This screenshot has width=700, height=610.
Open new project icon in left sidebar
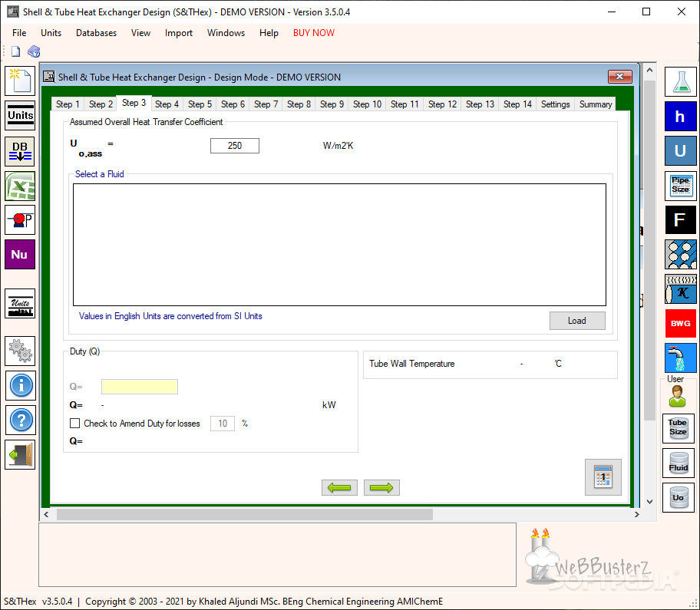[x=20, y=81]
